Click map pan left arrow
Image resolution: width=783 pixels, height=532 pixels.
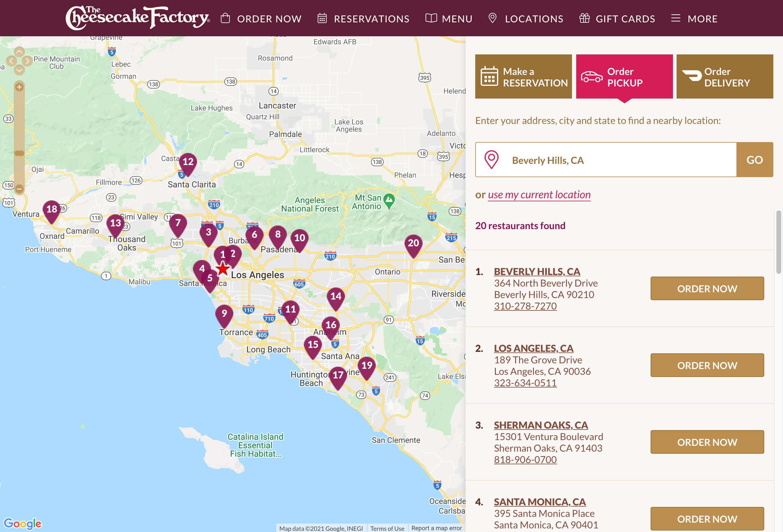[x=11, y=61]
